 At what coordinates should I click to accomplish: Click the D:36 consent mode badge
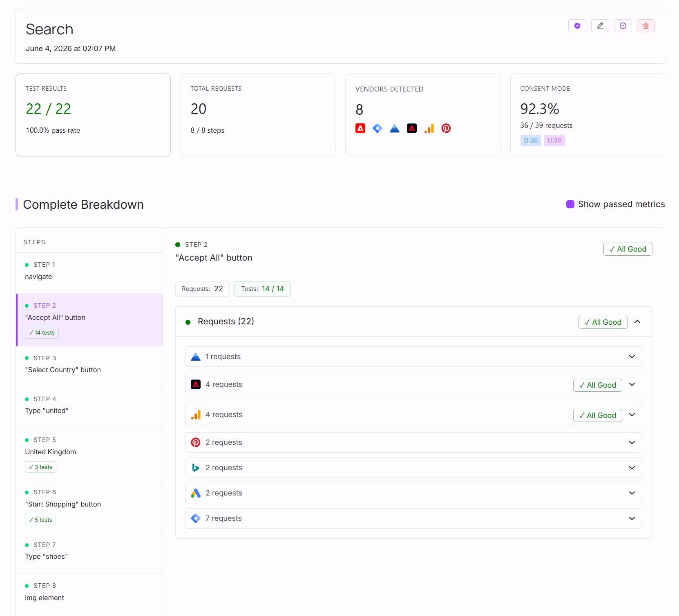pyautogui.click(x=531, y=141)
